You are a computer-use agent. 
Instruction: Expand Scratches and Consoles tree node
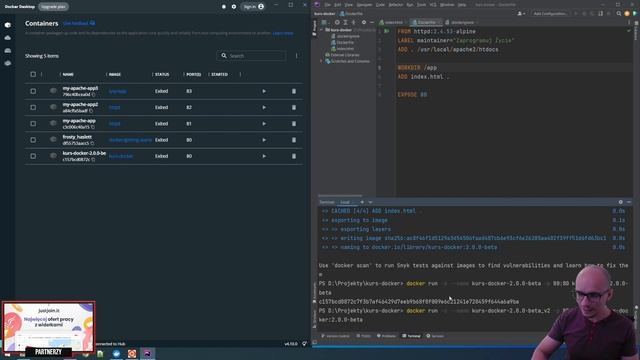click(321, 61)
